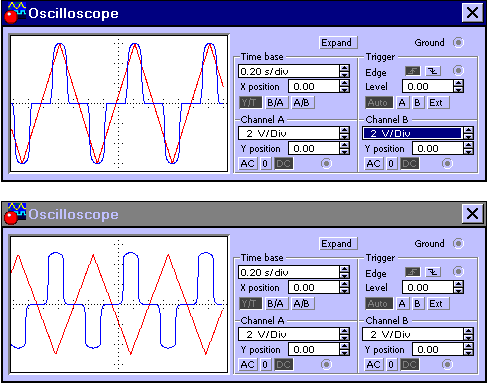Click highlighted Channel B 2 V/Div field, top oscilloscope
The height and width of the screenshot is (385, 489).
click(x=413, y=133)
